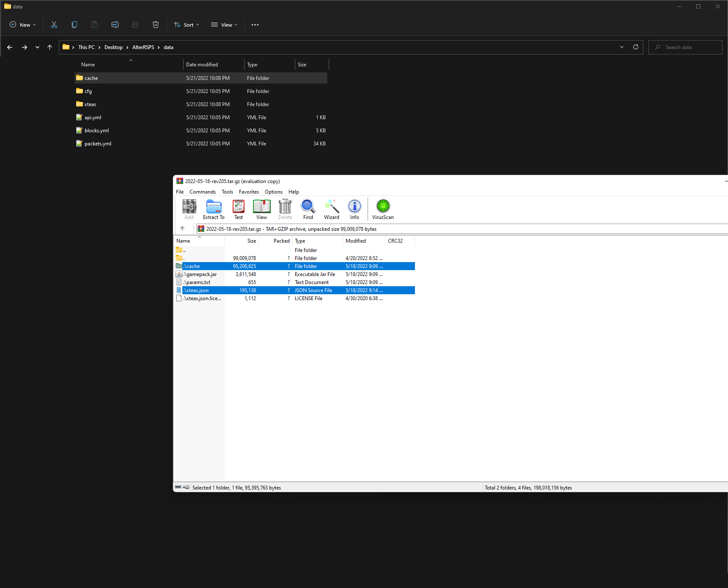
Task: Go forward in Explorer navigation
Action: coord(25,47)
